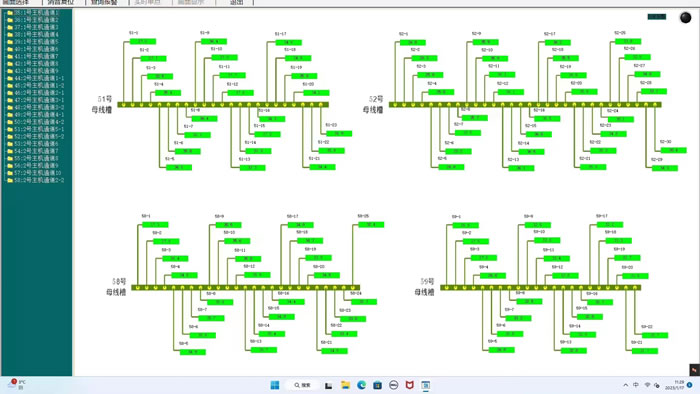Screen dimensions: 700x394
Task: Select tree row 57:2号主机通道10
Action: pyautogui.click(x=34, y=173)
